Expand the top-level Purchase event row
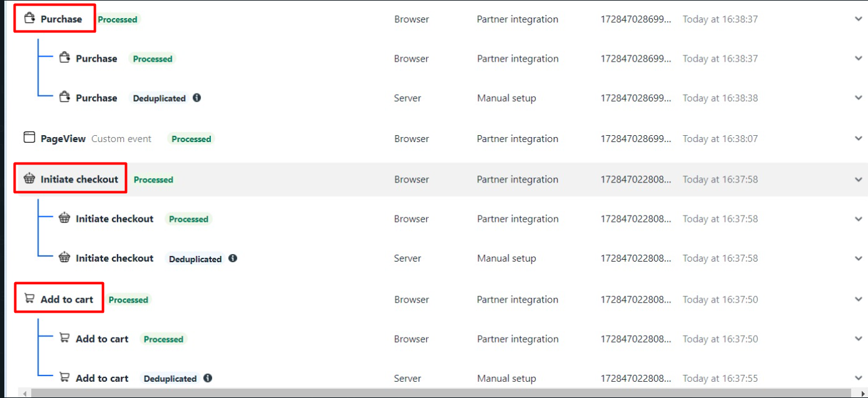Screen dimensions: 868x398 pyautogui.click(x=859, y=19)
